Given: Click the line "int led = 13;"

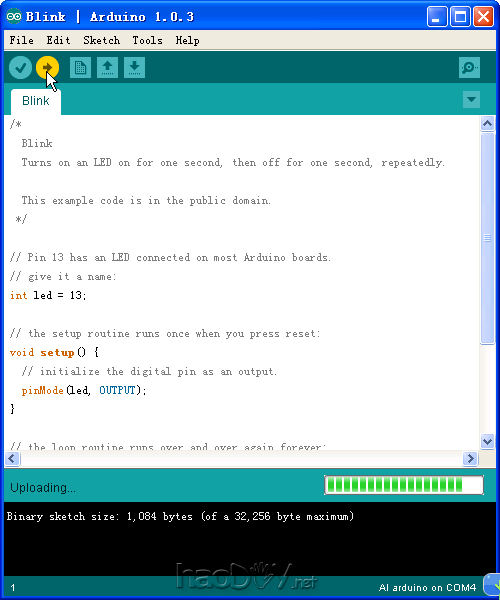Looking at the screenshot, I should (48, 295).
